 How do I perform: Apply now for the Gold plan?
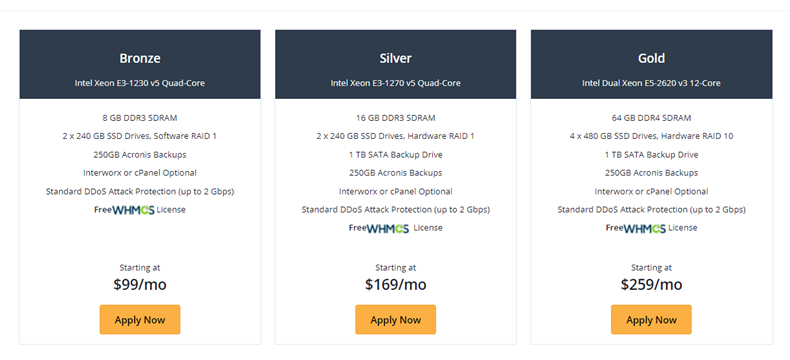point(651,320)
